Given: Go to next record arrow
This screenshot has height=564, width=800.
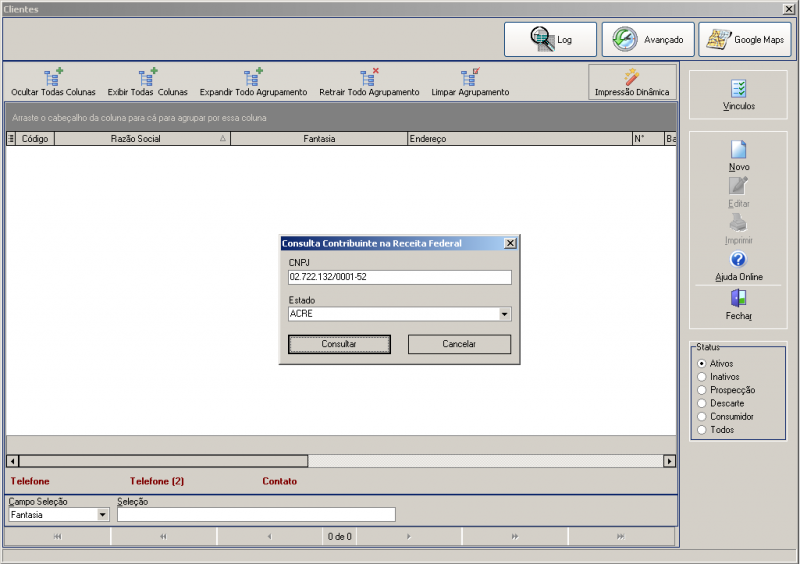Looking at the screenshot, I should tap(409, 536).
